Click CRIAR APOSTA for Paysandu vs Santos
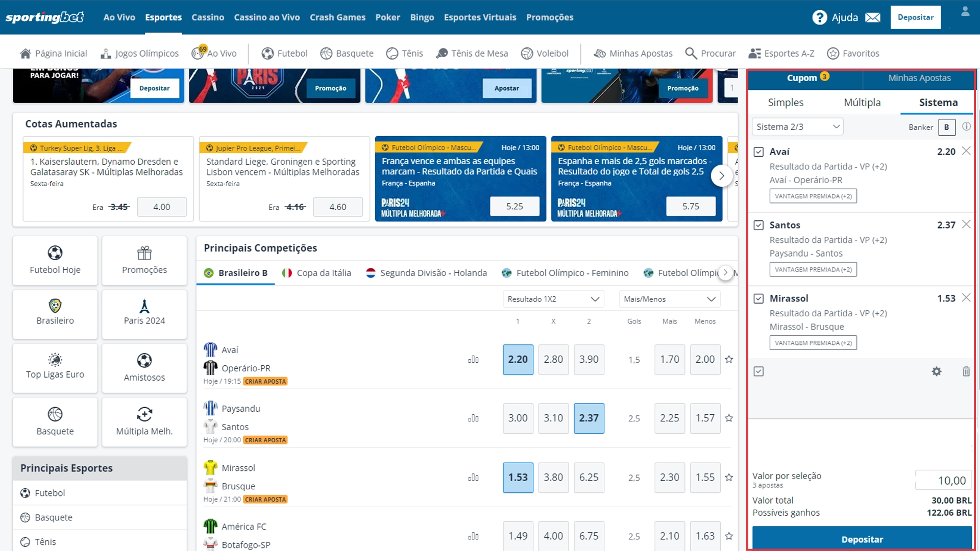Image resolution: width=980 pixels, height=551 pixels. click(265, 439)
